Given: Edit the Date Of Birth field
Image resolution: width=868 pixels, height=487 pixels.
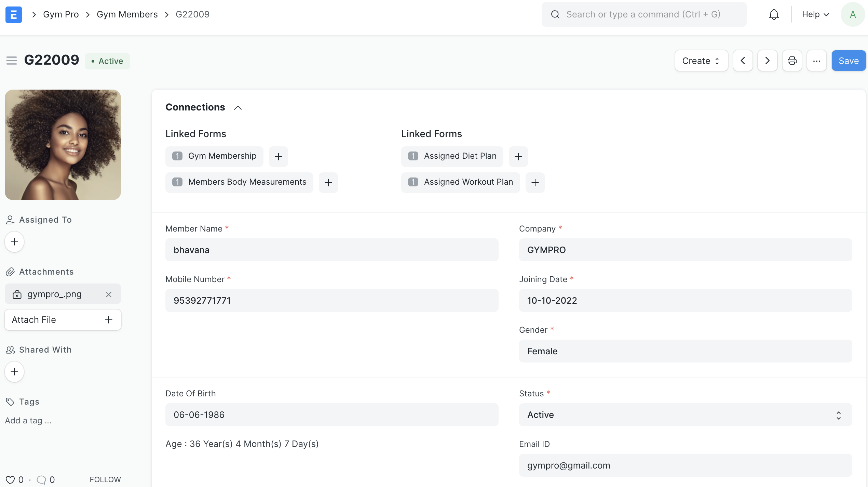Looking at the screenshot, I should pyautogui.click(x=332, y=415).
